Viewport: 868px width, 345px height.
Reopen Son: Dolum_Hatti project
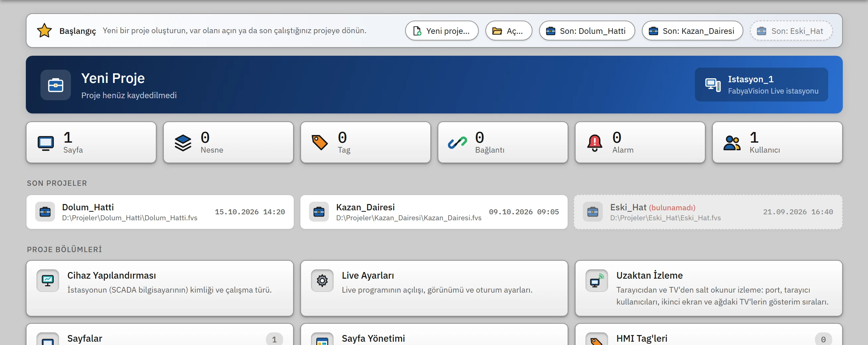[x=587, y=31]
